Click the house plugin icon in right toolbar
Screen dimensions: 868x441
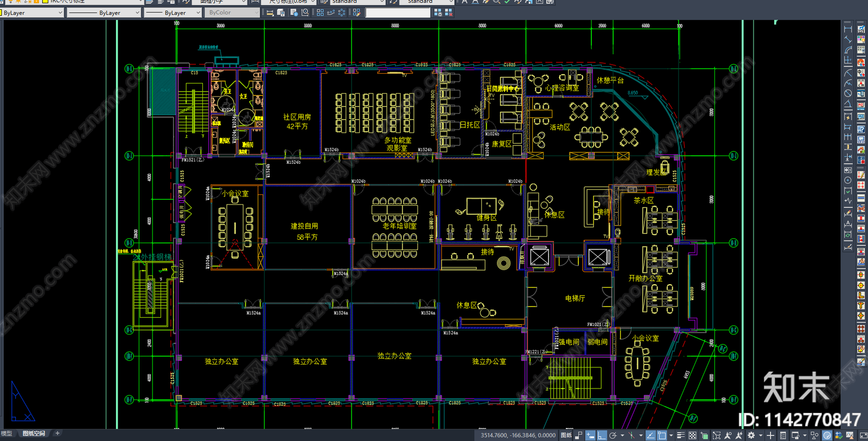pos(861,149)
